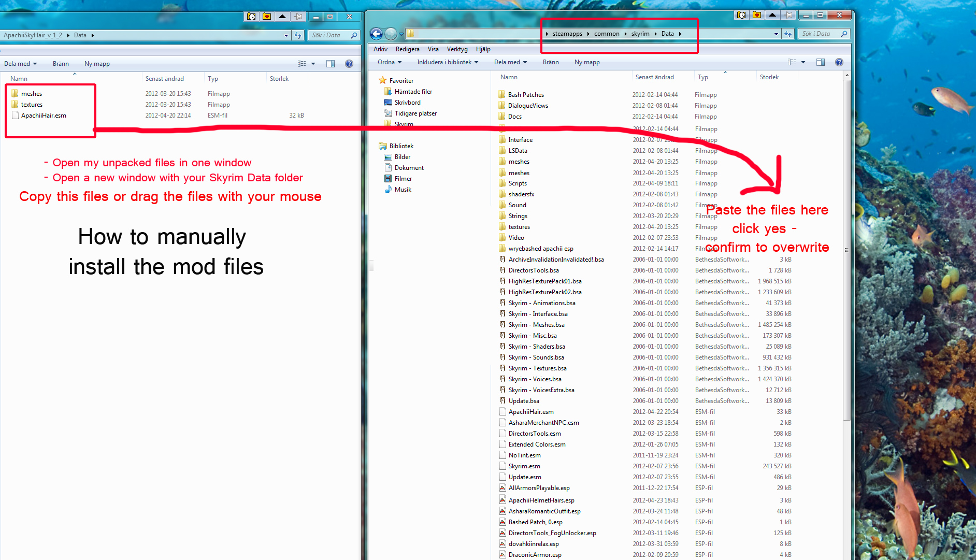Select the ApachiiHair.esm file in left window
The image size is (976, 560).
[x=44, y=116]
